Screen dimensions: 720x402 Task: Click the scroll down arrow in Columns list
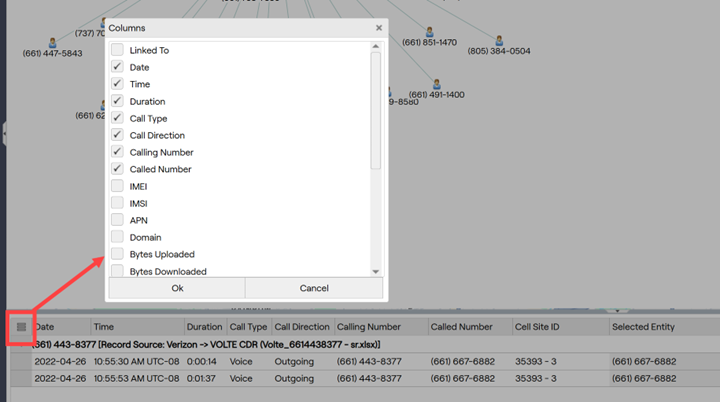click(376, 272)
